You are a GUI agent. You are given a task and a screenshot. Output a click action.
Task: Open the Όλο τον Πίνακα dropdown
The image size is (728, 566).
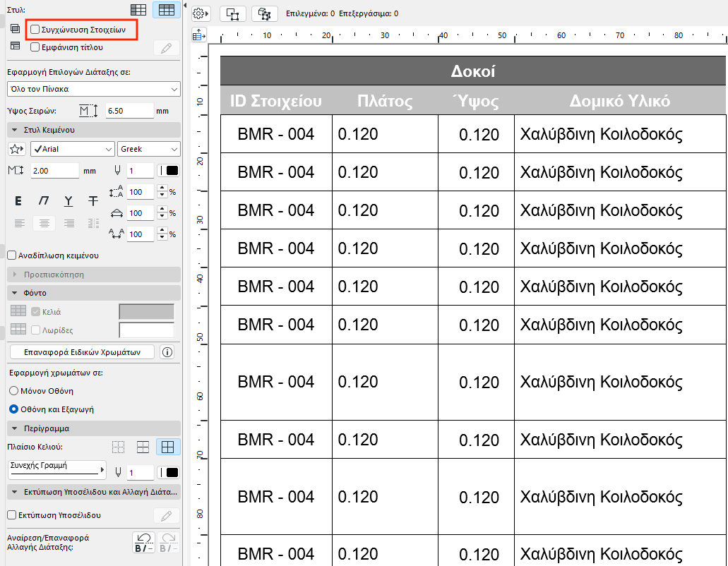coord(94,89)
